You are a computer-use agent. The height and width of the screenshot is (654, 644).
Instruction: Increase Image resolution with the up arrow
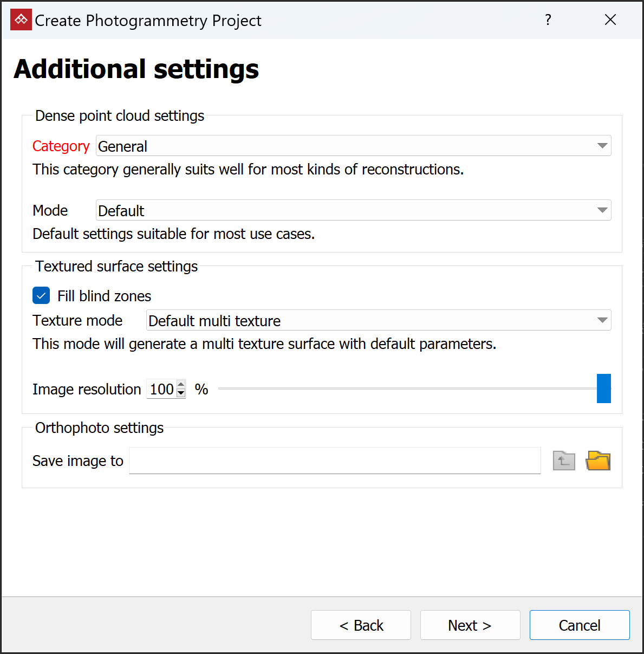(x=181, y=384)
